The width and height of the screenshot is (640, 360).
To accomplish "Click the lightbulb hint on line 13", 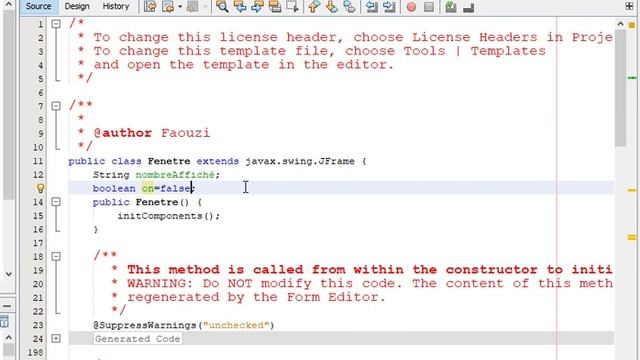I will [40, 188].
